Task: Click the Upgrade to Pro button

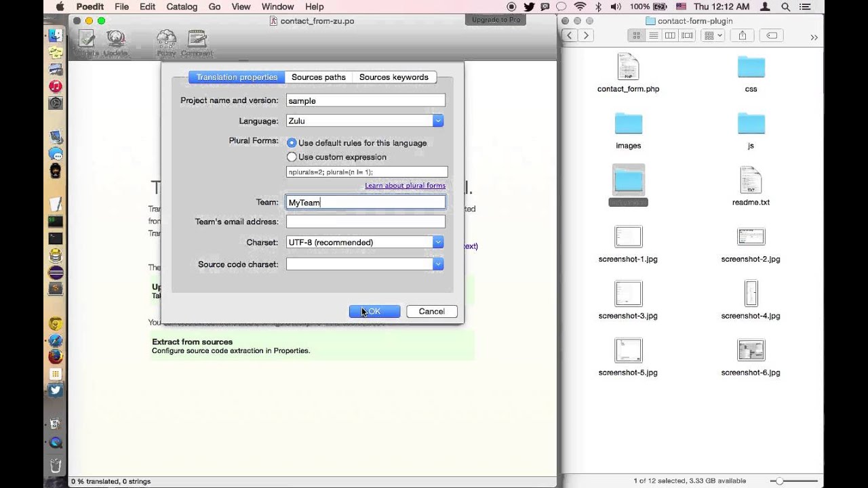Action: click(x=497, y=20)
